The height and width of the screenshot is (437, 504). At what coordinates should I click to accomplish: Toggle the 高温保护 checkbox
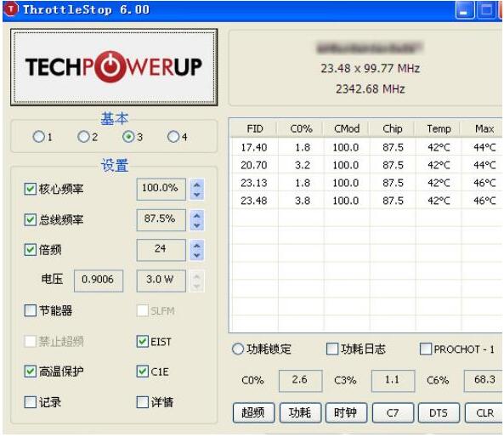point(31,372)
